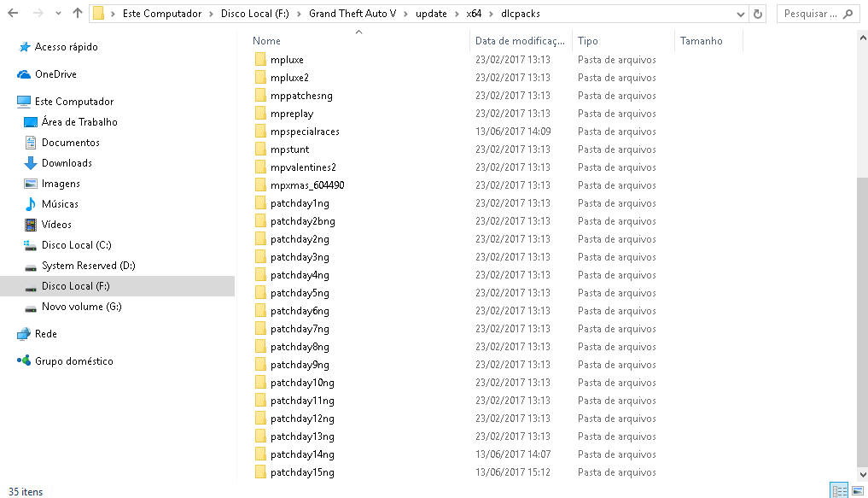Open OneDrive in the navigation pane
Image resolution: width=868 pixels, height=498 pixels.
[55, 74]
